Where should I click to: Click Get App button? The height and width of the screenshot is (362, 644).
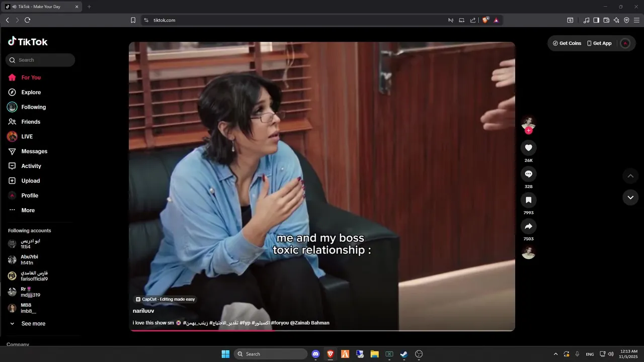(x=599, y=43)
